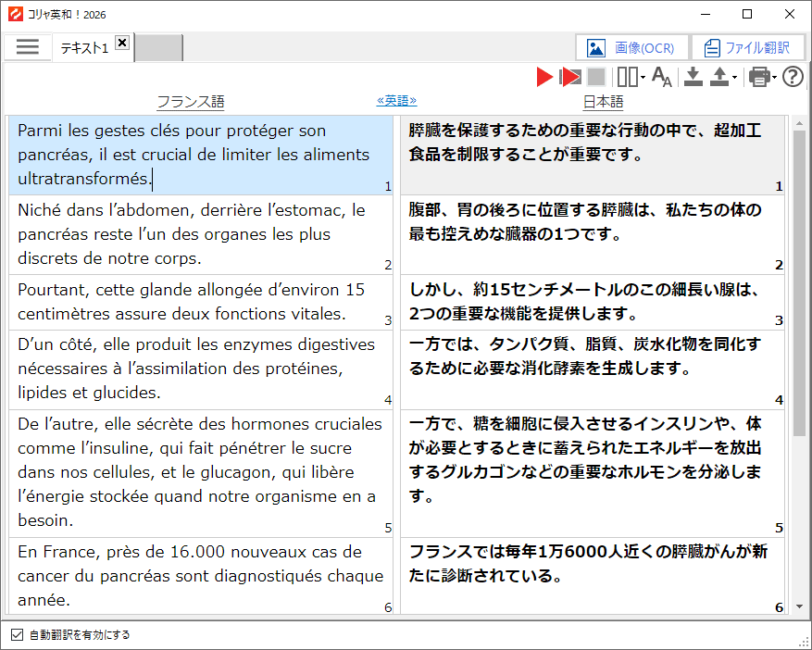Open 画像(OCR) image translation

[631, 48]
